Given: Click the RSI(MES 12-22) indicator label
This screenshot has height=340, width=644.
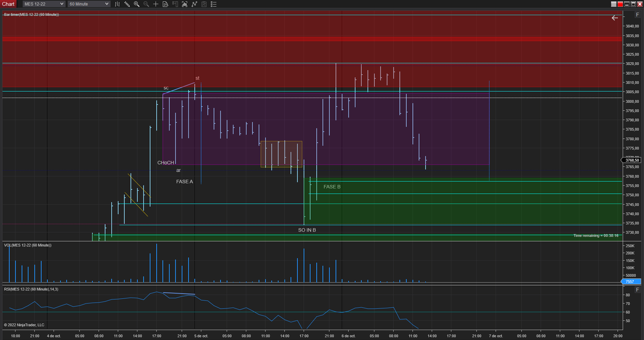Looking at the screenshot, I should coord(31,289).
